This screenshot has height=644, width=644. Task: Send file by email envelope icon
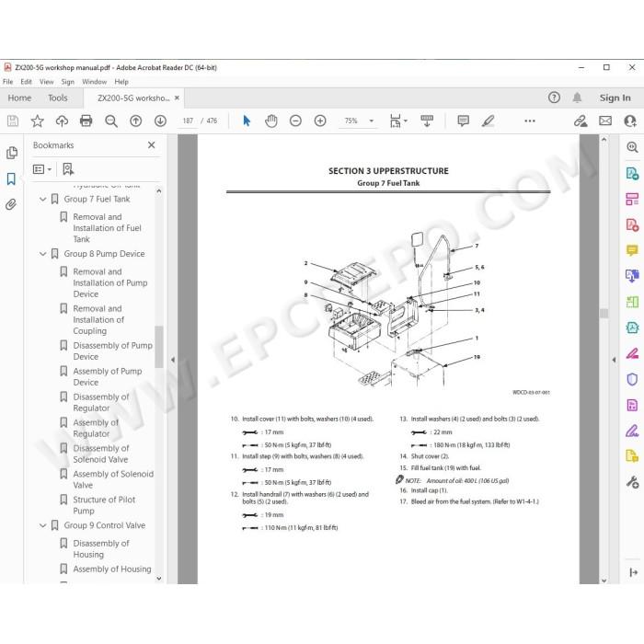pyautogui.click(x=605, y=121)
